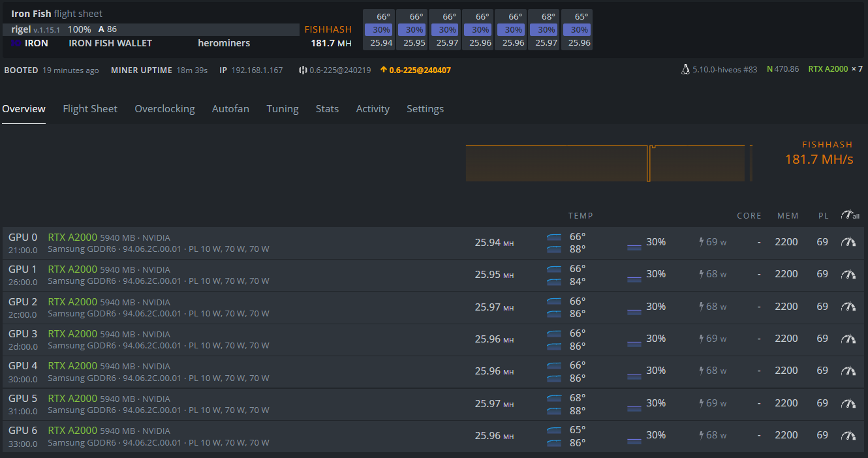Click the MEM column header
The image size is (868, 458).
[788, 215]
